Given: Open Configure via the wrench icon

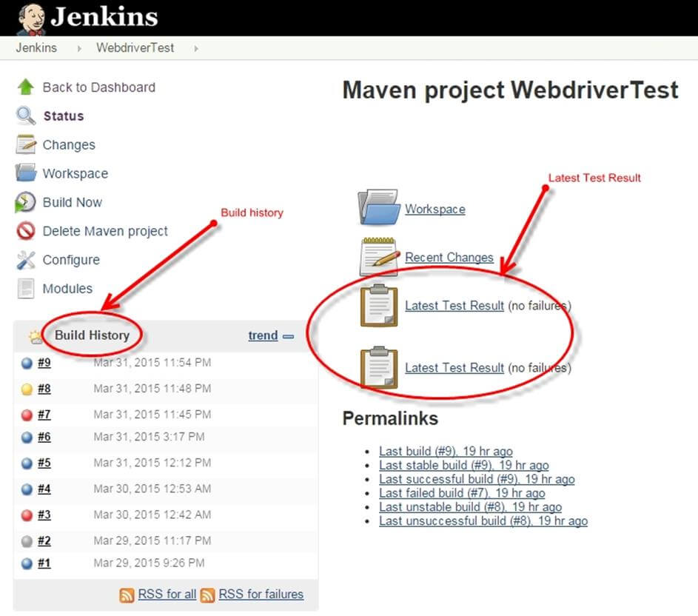Looking at the screenshot, I should click(x=26, y=260).
